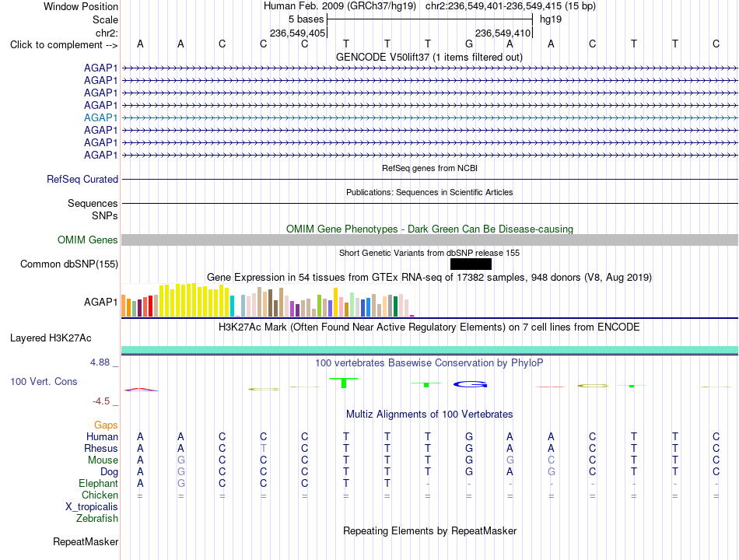The width and height of the screenshot is (739, 560).
Task: Open the GTEx Gene Expression track title
Action: pos(429,277)
